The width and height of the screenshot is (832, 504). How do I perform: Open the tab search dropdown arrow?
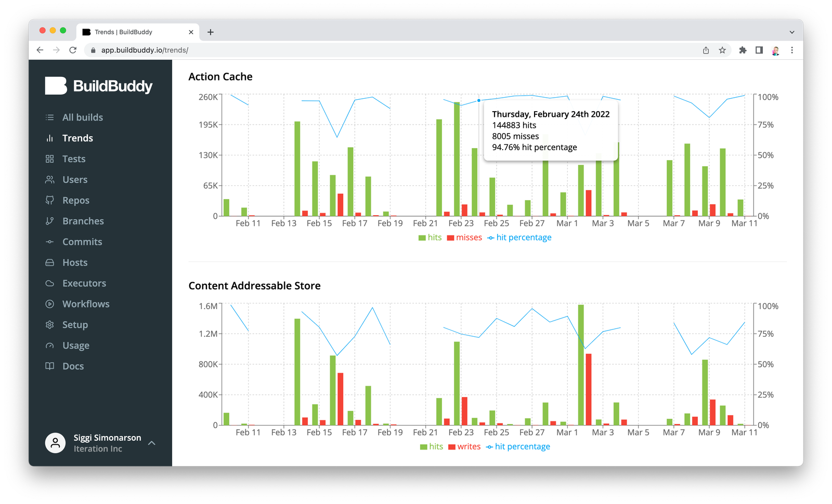tap(792, 32)
